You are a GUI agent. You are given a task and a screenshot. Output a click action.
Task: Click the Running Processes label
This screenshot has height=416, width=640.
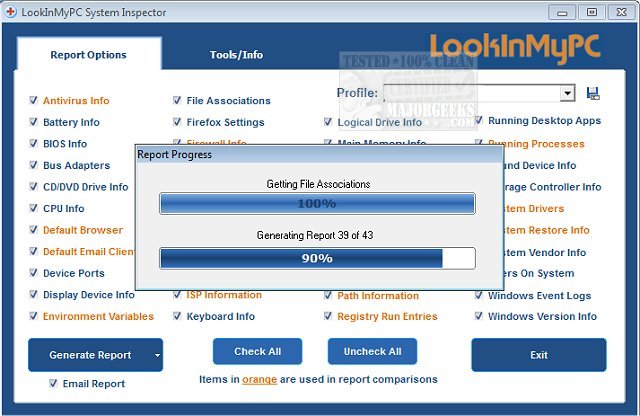[x=536, y=144]
